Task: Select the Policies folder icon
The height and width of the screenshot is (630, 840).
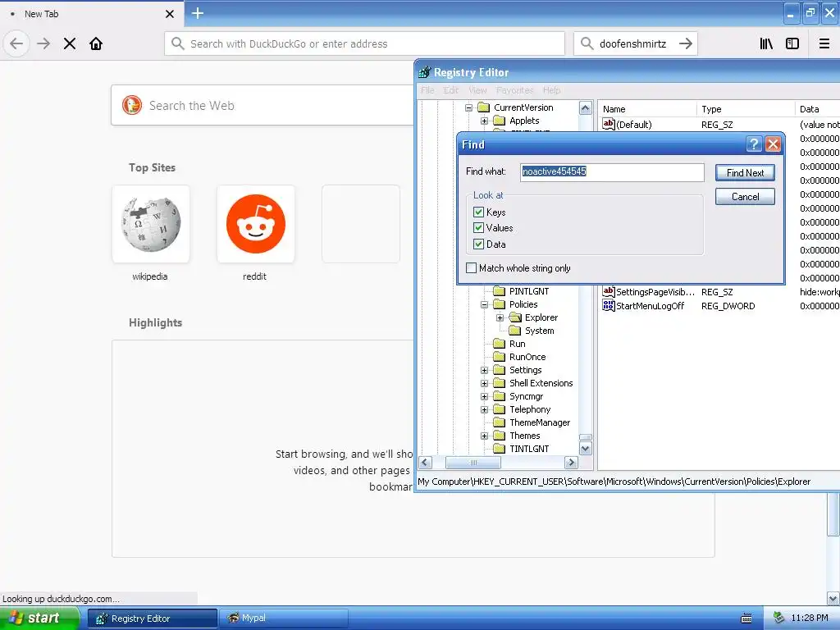Action: click(499, 304)
